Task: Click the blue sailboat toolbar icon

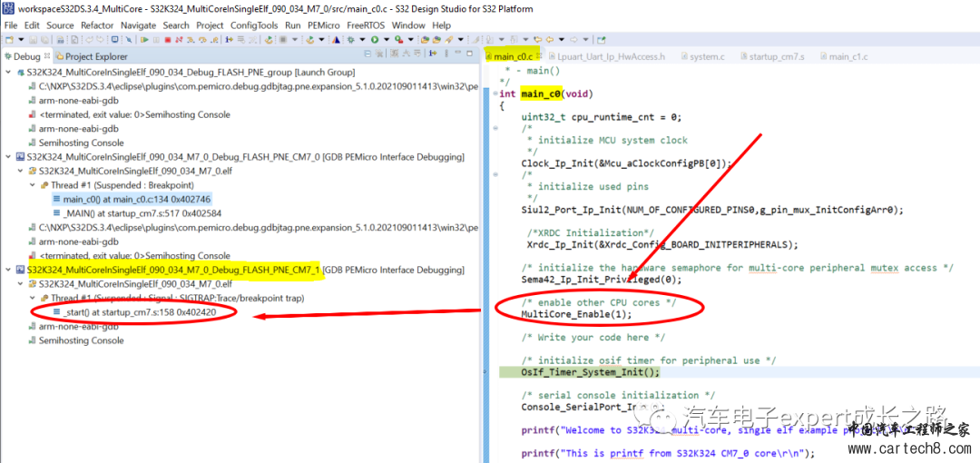Action: point(336,39)
